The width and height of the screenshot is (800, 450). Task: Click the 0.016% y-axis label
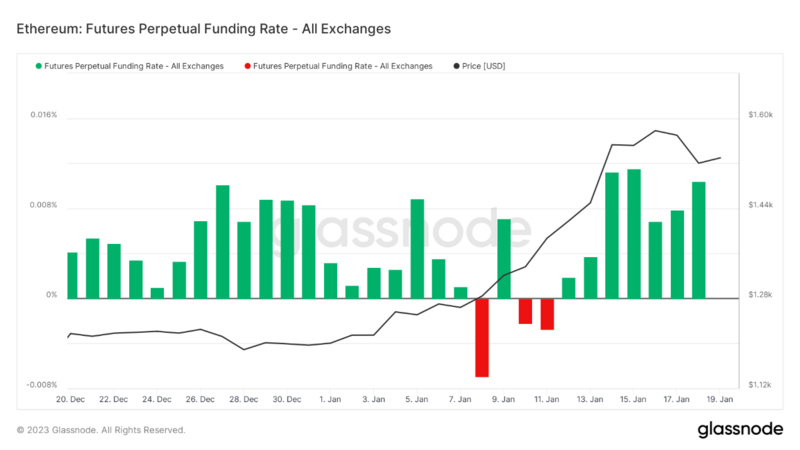[44, 115]
